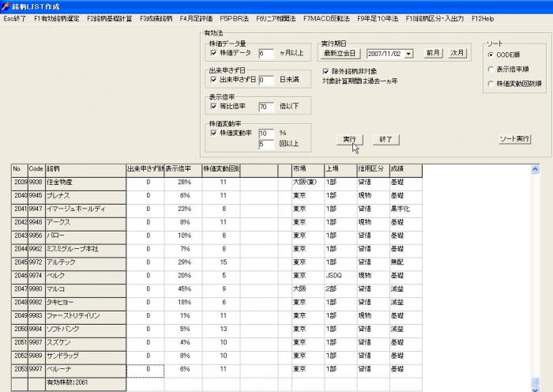
Task: Advance to next month with 次月
Action: (457, 54)
